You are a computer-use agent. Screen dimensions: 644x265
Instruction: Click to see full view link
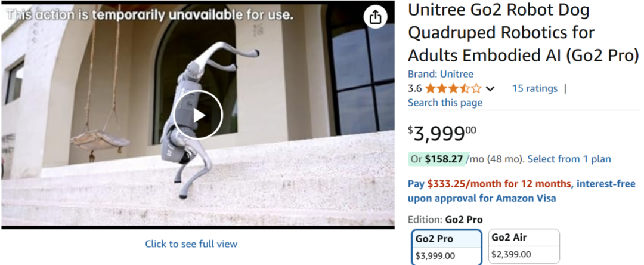click(191, 244)
